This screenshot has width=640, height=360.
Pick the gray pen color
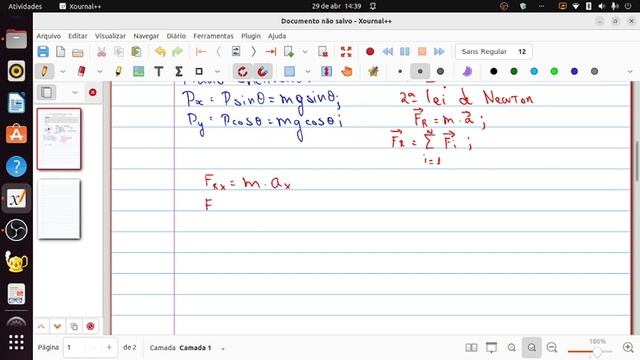[594, 71]
